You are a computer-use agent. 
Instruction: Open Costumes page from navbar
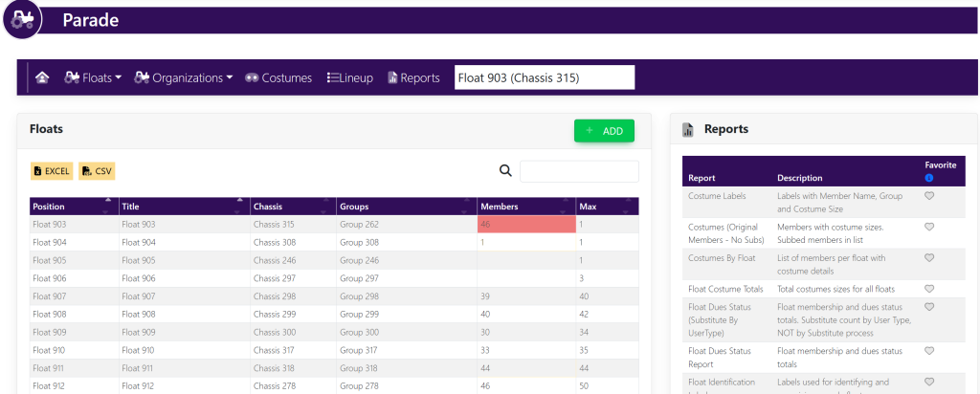[x=278, y=78]
